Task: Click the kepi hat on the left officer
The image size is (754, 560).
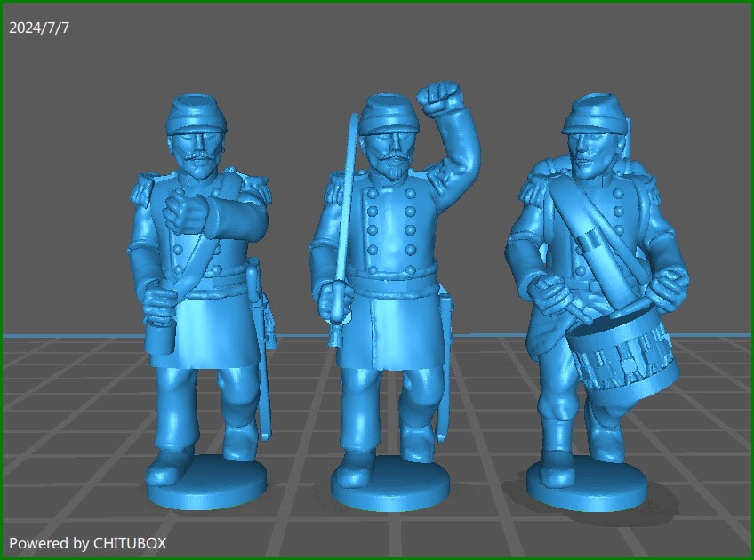Action: click(197, 116)
